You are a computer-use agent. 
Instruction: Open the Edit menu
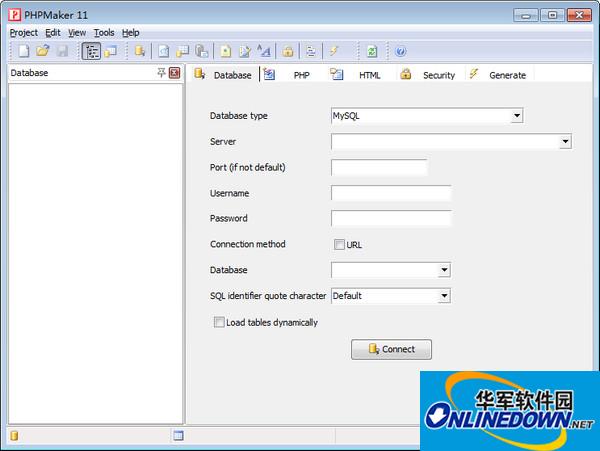tap(53, 33)
